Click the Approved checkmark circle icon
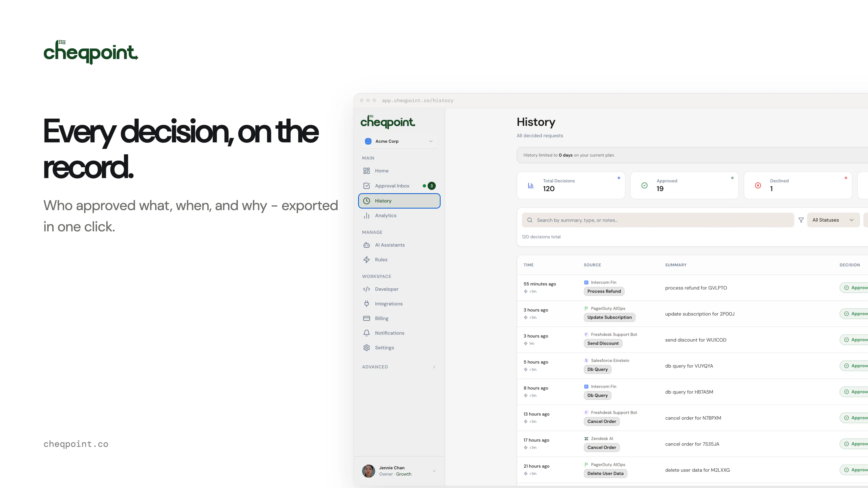 click(644, 185)
